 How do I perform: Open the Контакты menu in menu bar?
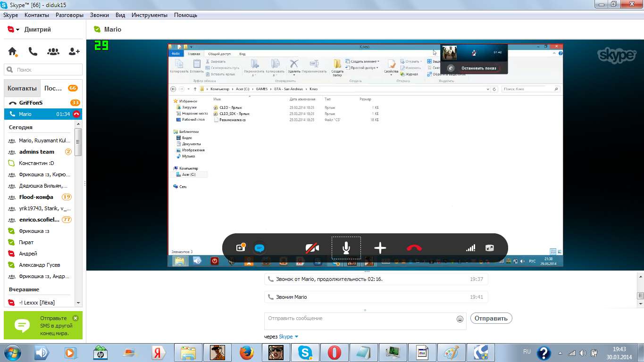click(37, 15)
